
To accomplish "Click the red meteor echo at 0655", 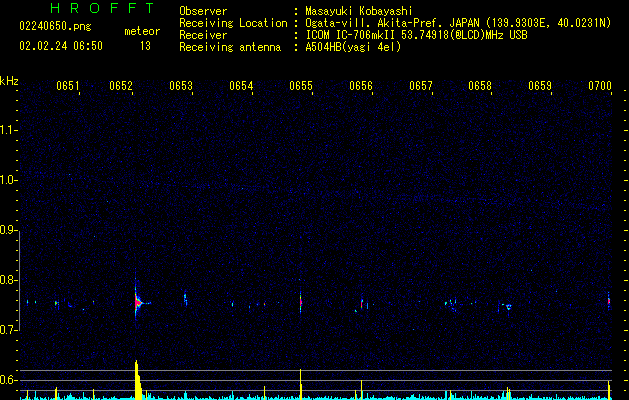I will [x=300, y=302].
